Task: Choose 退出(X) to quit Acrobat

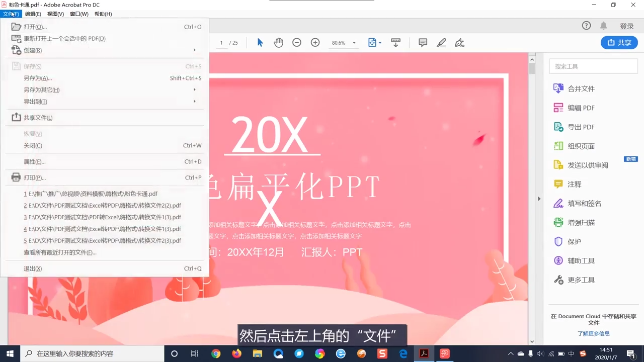Action: 105,268
